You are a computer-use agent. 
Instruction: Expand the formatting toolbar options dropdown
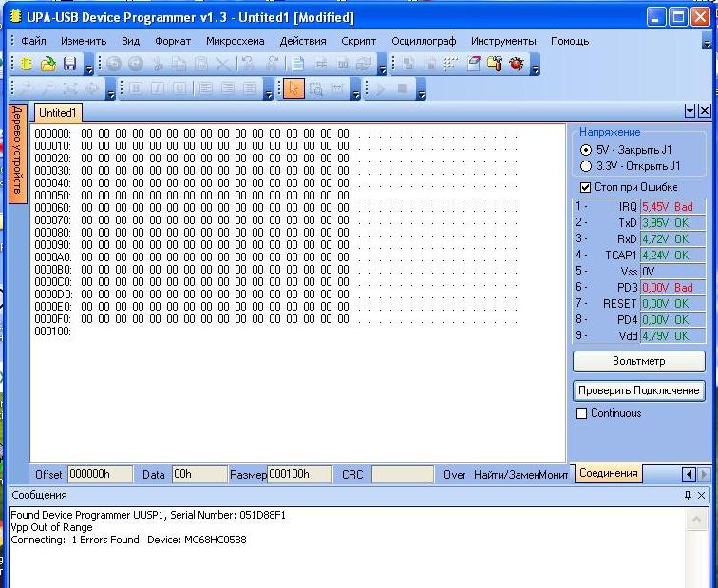pos(269,89)
